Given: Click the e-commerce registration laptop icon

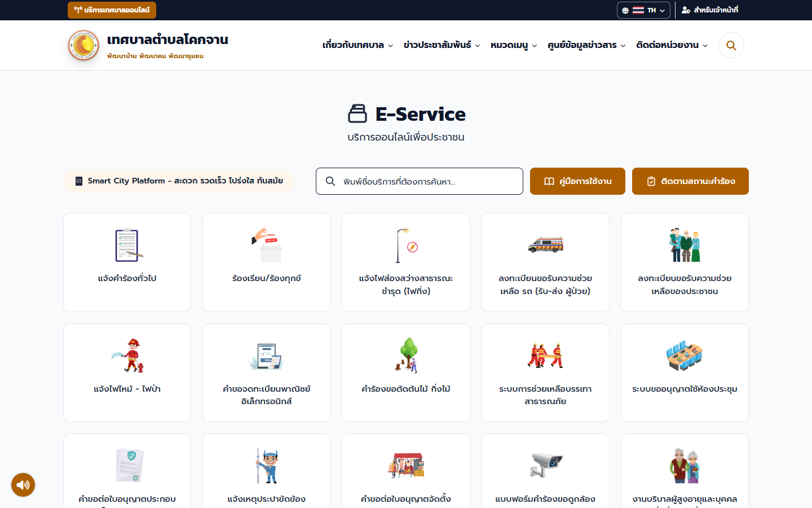Looking at the screenshot, I should click(266, 356).
